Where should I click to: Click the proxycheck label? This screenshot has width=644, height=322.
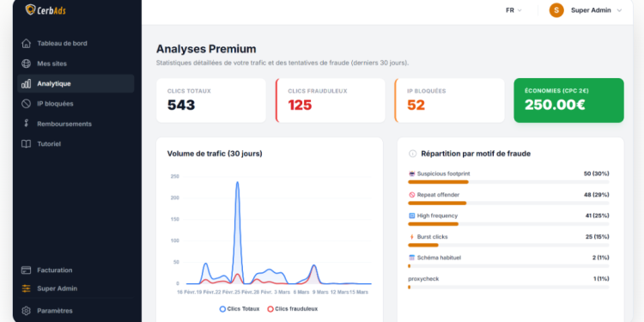click(423, 279)
